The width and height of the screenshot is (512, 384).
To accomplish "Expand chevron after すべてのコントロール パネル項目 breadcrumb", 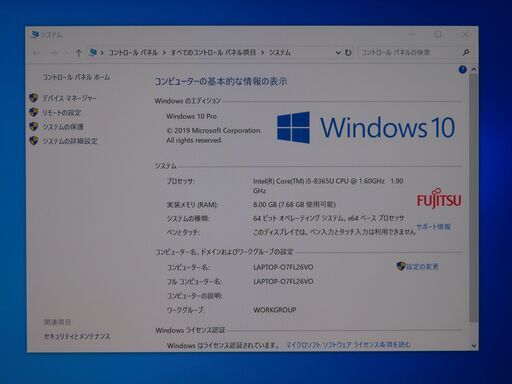I will pyautogui.click(x=263, y=53).
